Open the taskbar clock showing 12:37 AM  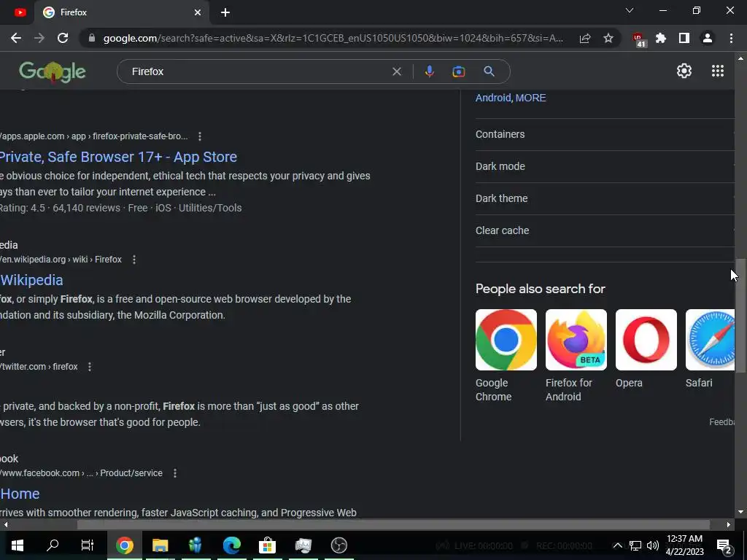[x=684, y=545]
